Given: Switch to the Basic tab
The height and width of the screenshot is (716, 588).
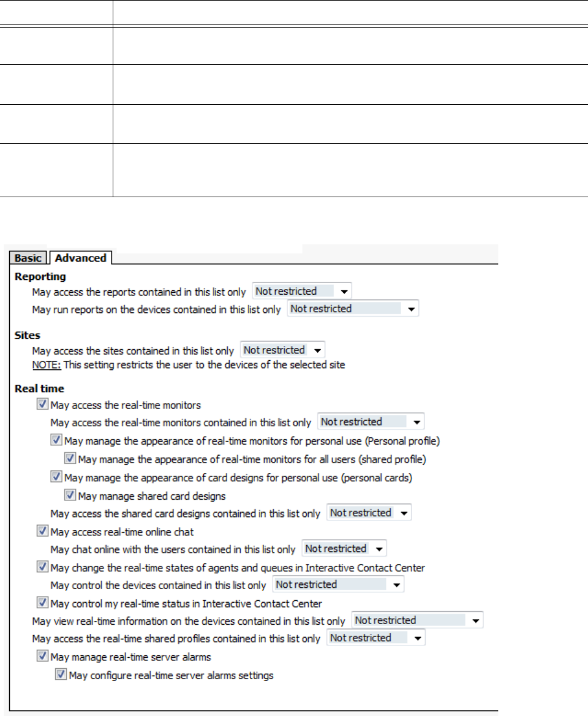Looking at the screenshot, I should [28, 258].
